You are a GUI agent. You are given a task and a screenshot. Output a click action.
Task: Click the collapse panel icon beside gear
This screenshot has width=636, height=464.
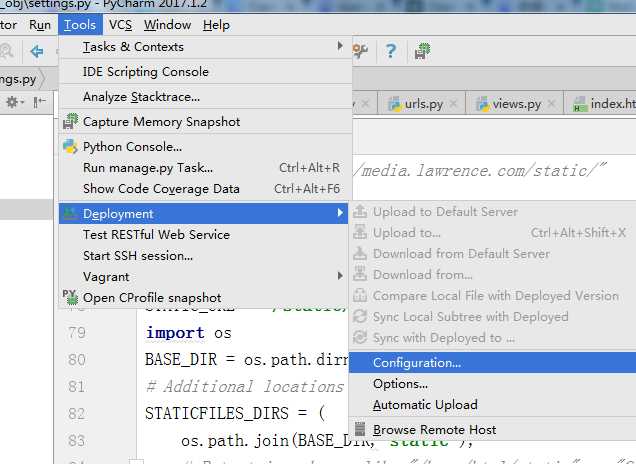point(39,102)
